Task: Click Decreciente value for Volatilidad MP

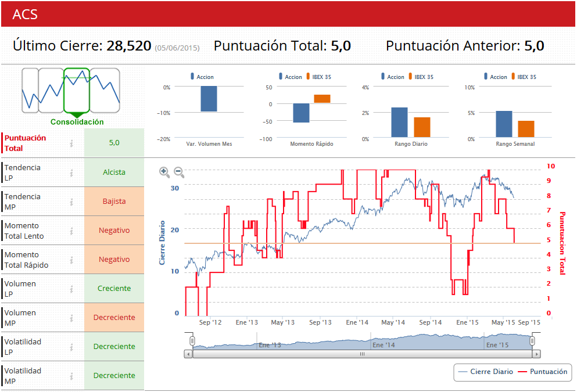Action: (114, 376)
